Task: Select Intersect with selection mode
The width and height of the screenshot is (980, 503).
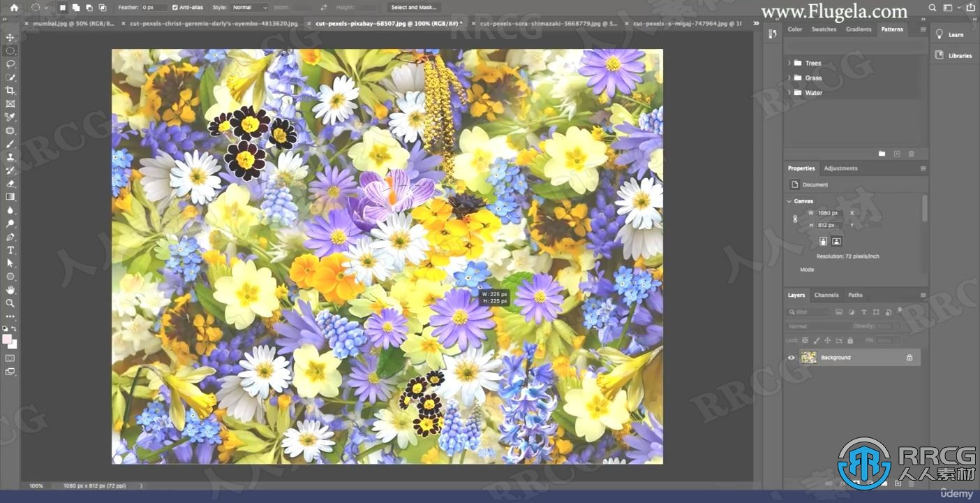Action: coord(103,8)
